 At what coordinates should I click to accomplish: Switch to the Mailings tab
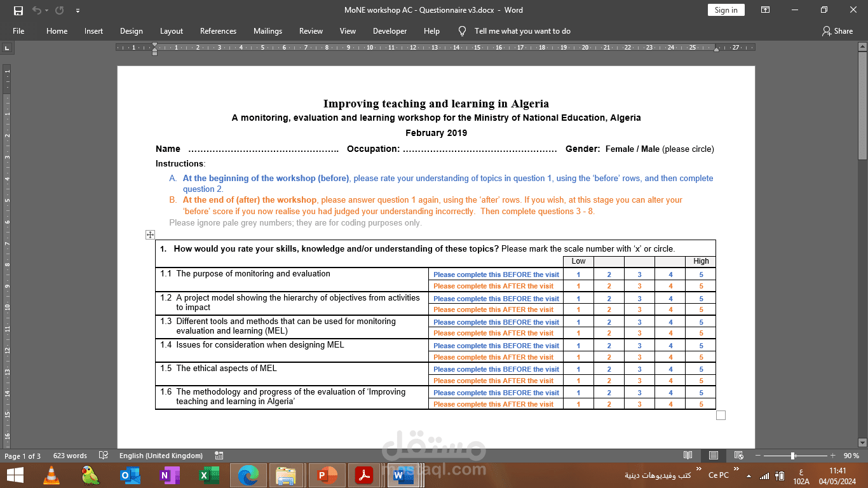268,31
